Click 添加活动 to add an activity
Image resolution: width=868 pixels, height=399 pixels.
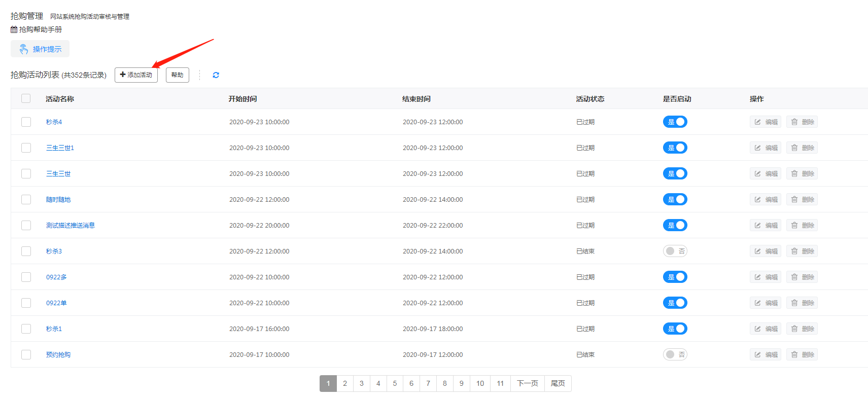pos(136,75)
